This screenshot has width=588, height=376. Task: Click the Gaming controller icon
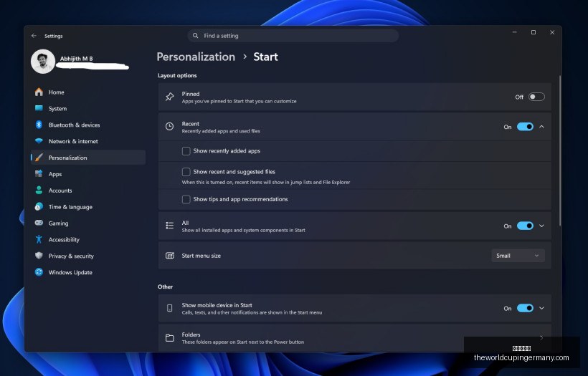(x=39, y=223)
